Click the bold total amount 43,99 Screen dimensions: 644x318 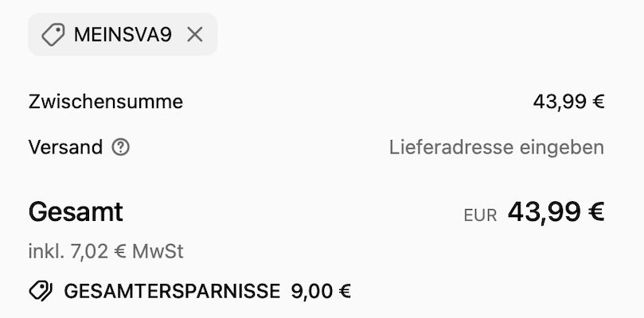543,212
